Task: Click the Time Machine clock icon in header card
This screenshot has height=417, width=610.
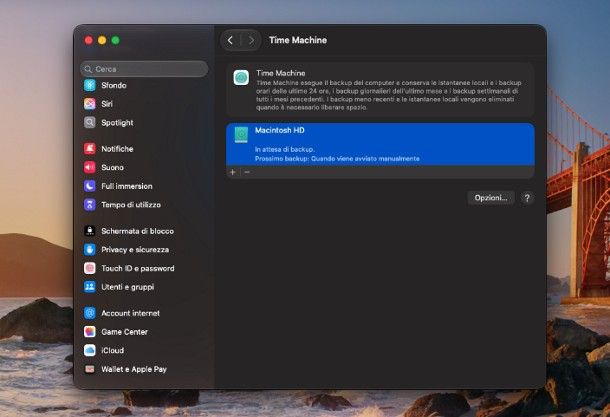Action: (241, 77)
